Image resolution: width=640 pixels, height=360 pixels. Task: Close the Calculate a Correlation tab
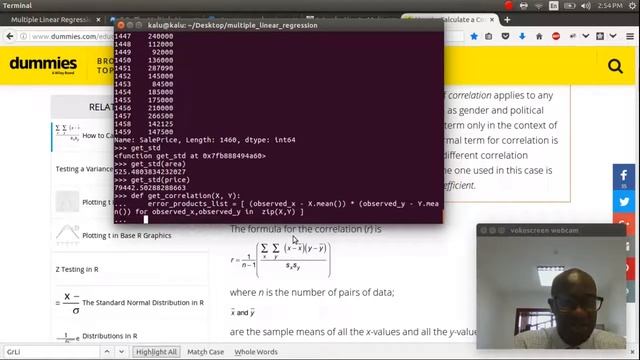[x=492, y=20]
